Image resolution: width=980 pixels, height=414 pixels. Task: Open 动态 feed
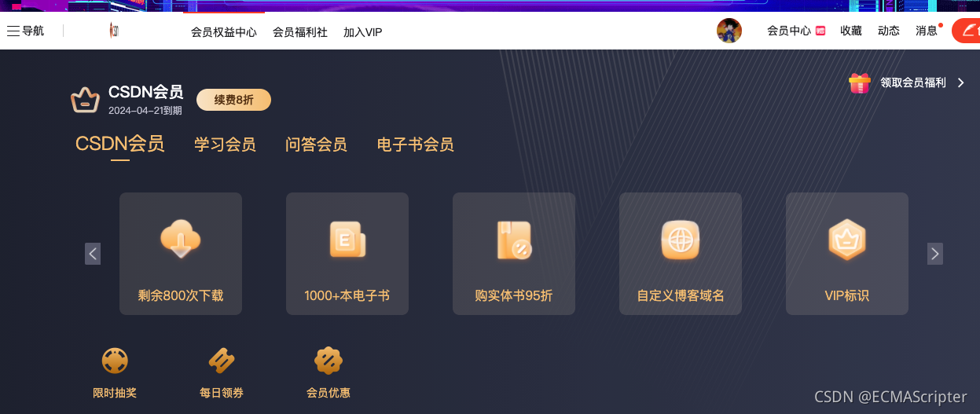[889, 31]
